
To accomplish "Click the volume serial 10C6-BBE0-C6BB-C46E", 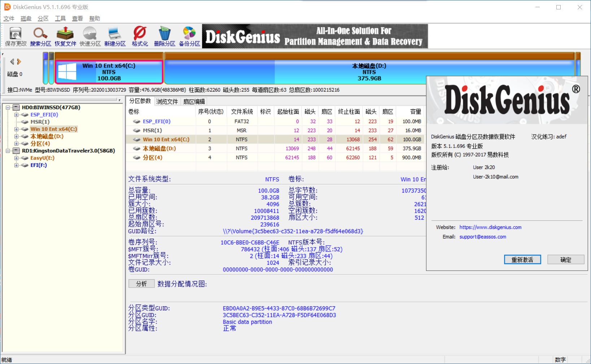I will click(x=250, y=242).
